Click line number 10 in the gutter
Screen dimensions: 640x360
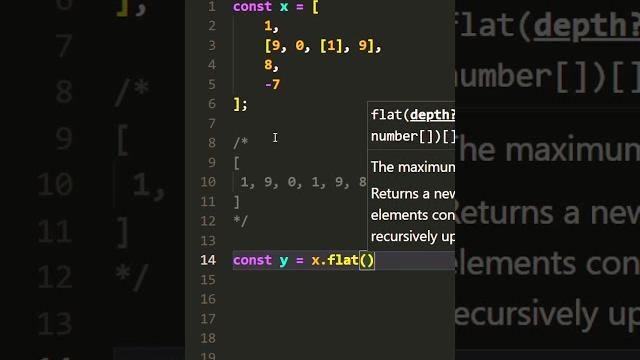[x=208, y=182]
